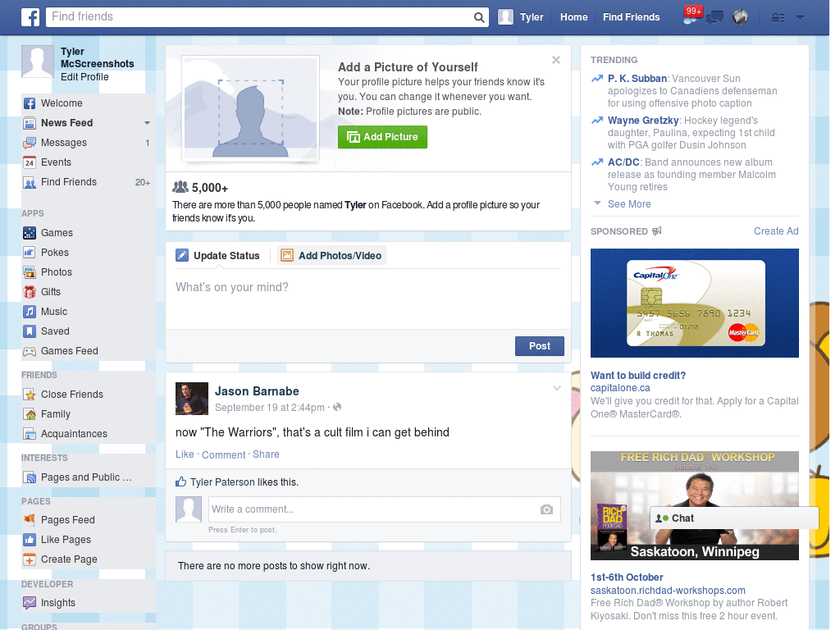The image size is (840, 630).
Task: Click Jason Barnabe's profile thumbnail
Action: tap(192, 399)
